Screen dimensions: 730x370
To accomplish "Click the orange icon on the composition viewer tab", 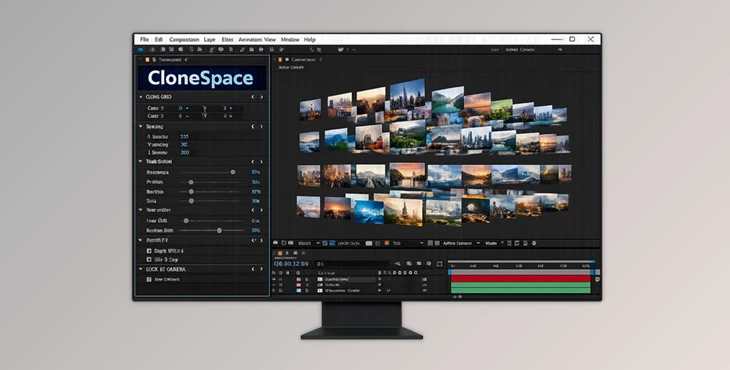I will (x=280, y=60).
